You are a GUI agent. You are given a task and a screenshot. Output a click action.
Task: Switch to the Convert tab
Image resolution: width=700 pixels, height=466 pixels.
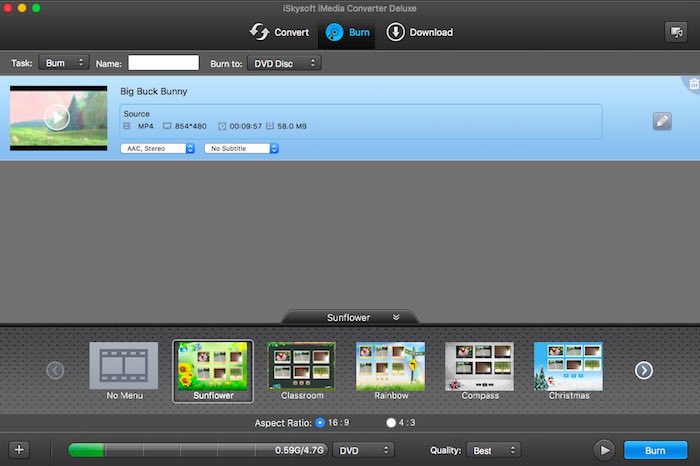pyautogui.click(x=279, y=32)
